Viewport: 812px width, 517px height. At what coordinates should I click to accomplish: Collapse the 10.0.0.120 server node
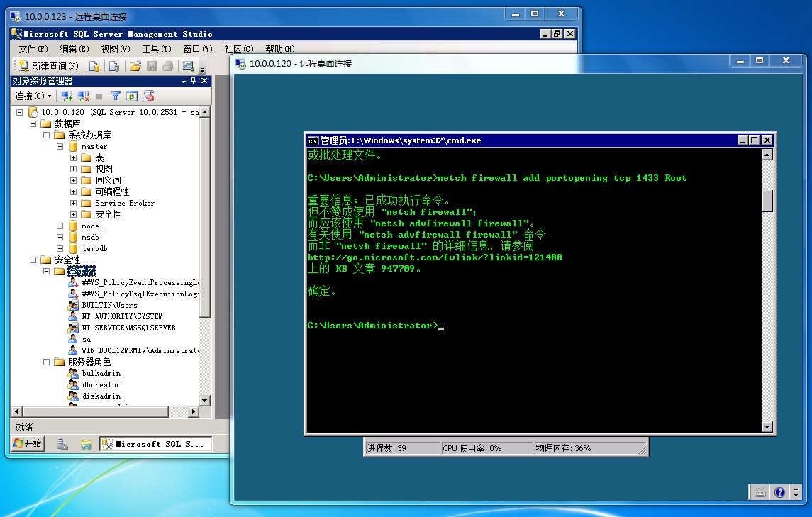click(x=19, y=112)
